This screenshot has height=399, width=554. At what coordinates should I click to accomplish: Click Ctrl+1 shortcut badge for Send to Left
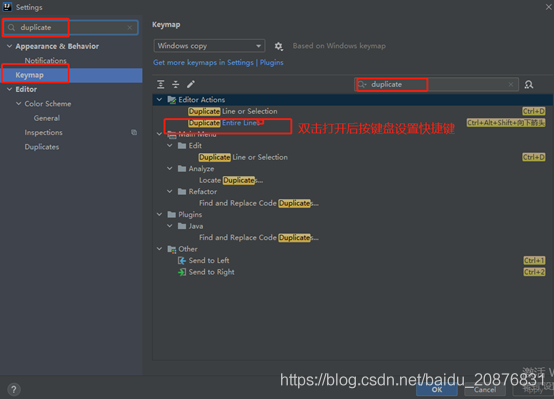pyautogui.click(x=534, y=261)
